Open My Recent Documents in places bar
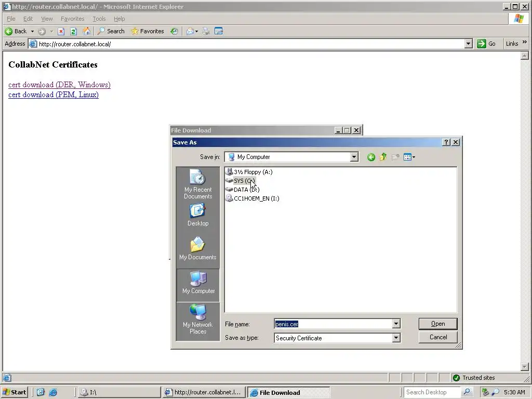This screenshot has width=532, height=399. pos(198,184)
